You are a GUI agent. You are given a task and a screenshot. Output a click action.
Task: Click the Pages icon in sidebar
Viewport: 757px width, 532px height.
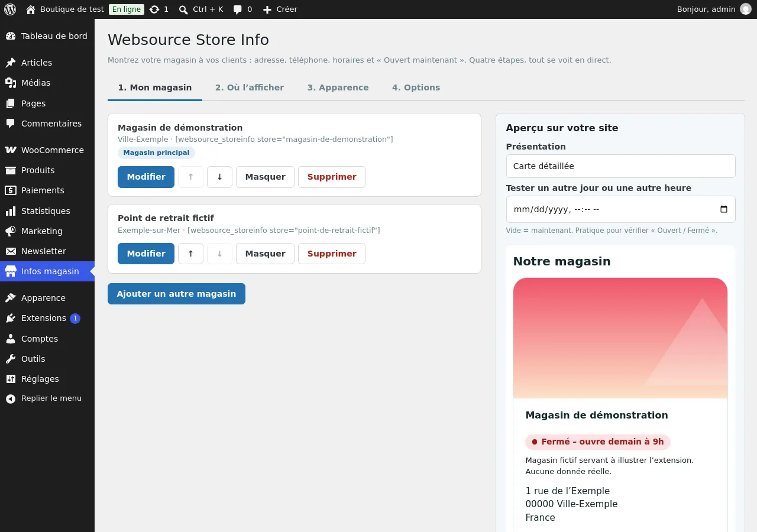pyautogui.click(x=11, y=103)
